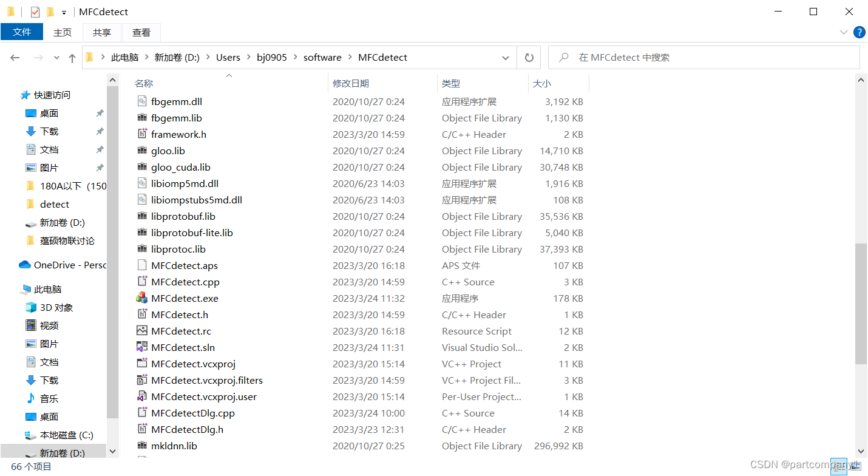Select the gloo_cuda.lib file name
Viewport: 868px width, 476px height.
click(x=181, y=167)
